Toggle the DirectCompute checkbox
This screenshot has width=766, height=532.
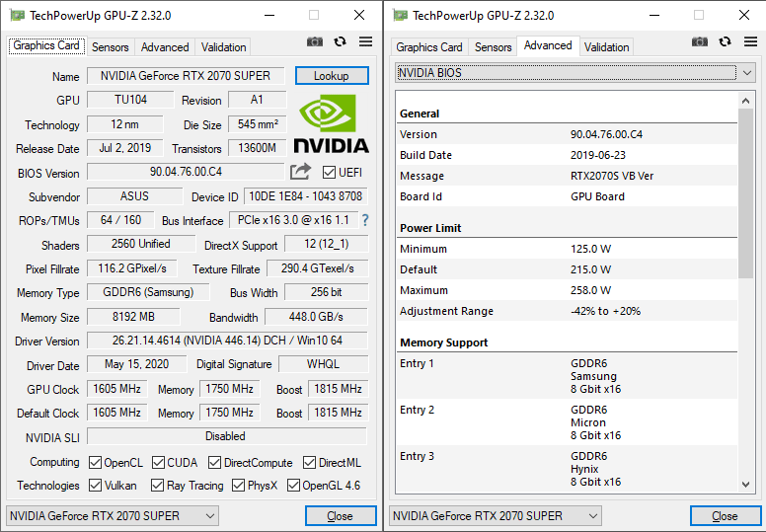click(x=214, y=462)
